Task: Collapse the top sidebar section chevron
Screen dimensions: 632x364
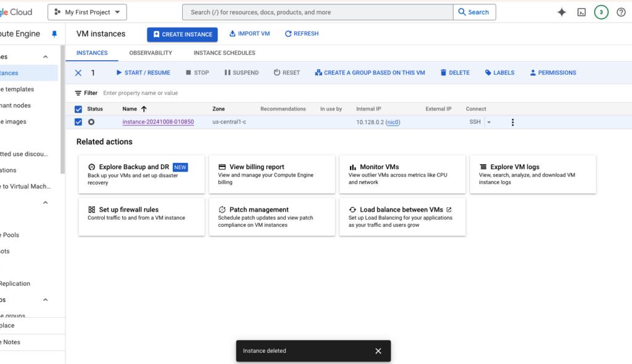Action: point(46,57)
